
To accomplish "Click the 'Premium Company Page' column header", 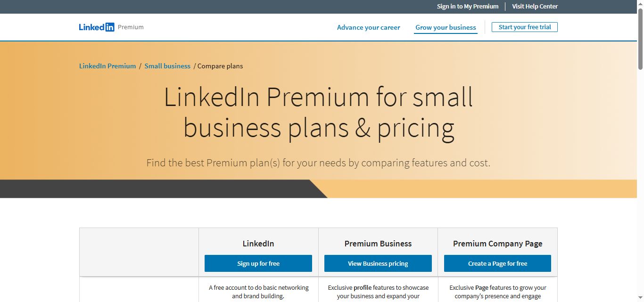I will click(x=497, y=244).
